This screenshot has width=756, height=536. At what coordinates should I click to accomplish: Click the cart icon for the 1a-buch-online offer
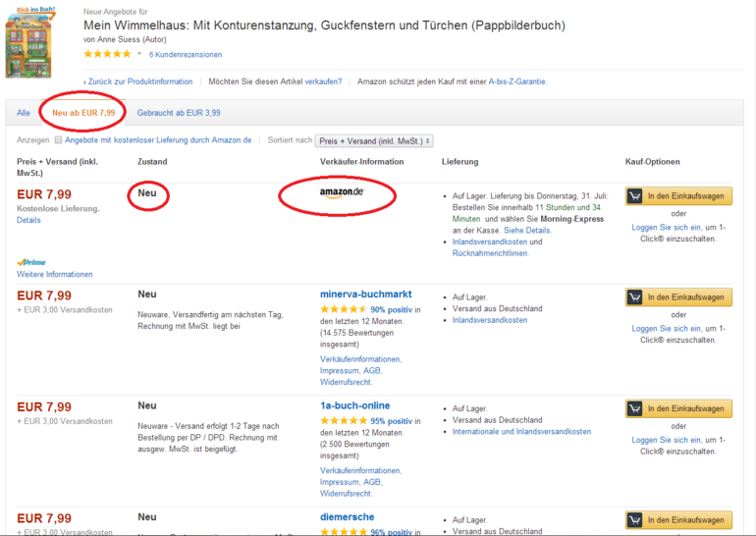coord(634,408)
